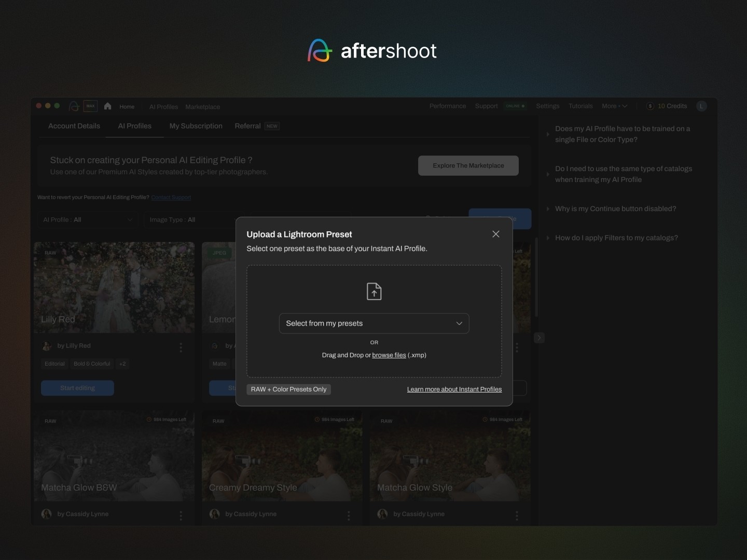Open Learn more about Instant Profiles link
Screen dimensions: 747x560
point(454,389)
